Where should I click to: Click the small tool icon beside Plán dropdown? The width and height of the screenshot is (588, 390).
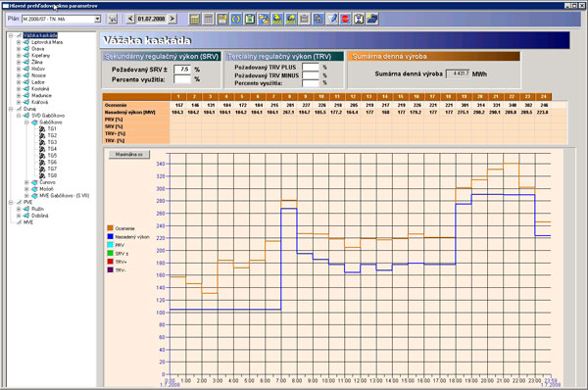[113, 19]
